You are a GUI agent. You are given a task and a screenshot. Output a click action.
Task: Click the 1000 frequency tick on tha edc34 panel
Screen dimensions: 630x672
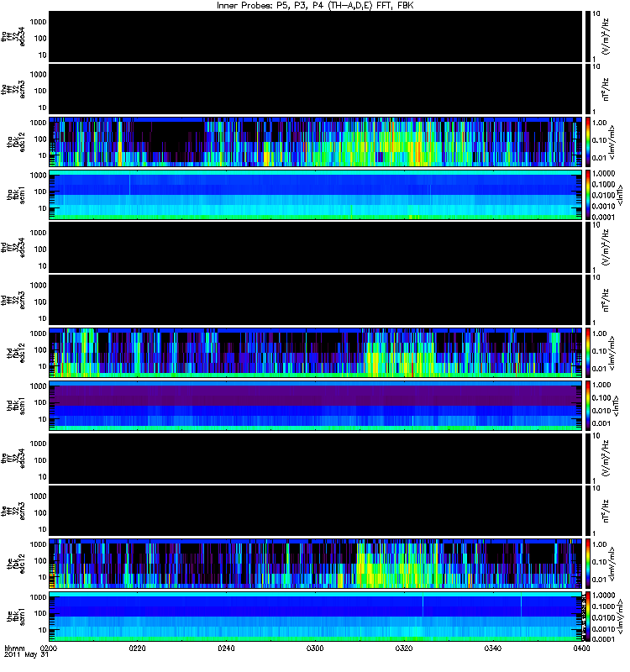pyautogui.click(x=38, y=22)
